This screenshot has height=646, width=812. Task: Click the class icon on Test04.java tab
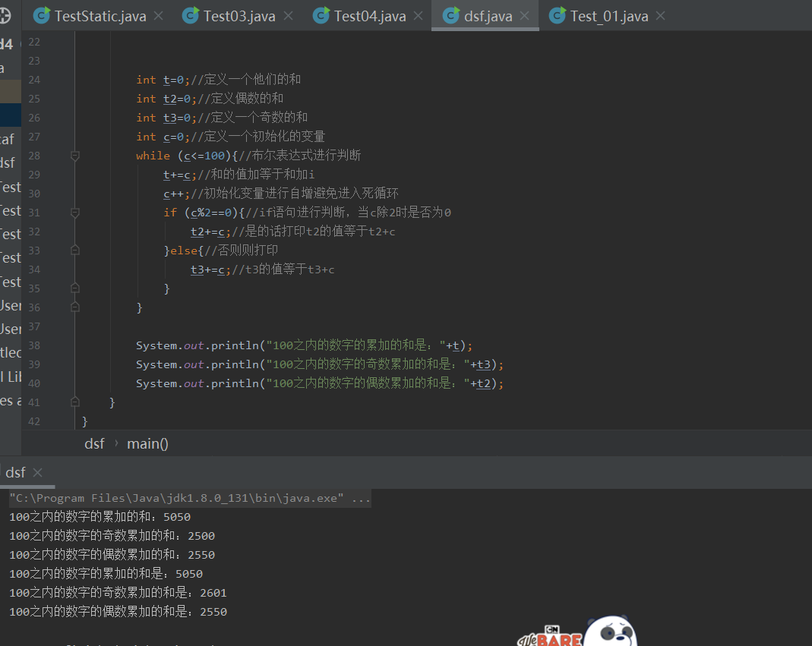[x=321, y=15]
